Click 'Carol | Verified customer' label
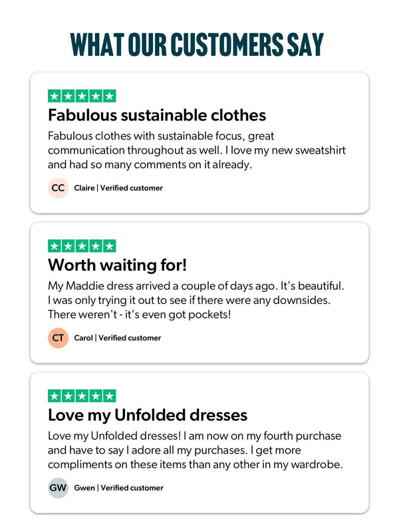This screenshot has height=532, width=399. click(x=118, y=338)
